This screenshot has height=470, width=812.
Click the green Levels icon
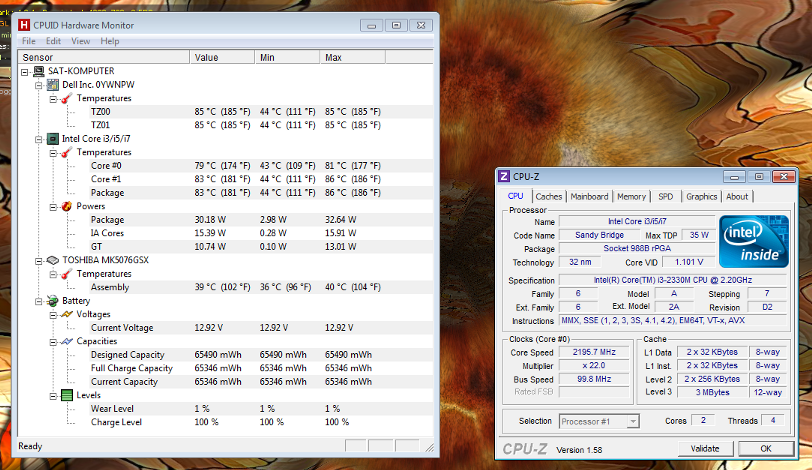(x=67, y=395)
